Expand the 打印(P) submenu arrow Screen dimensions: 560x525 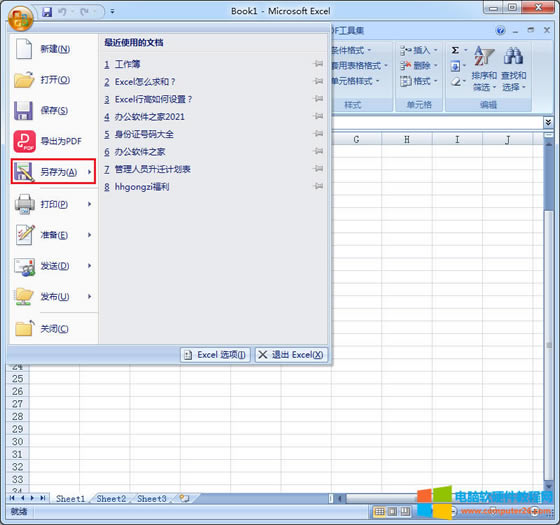pos(90,204)
